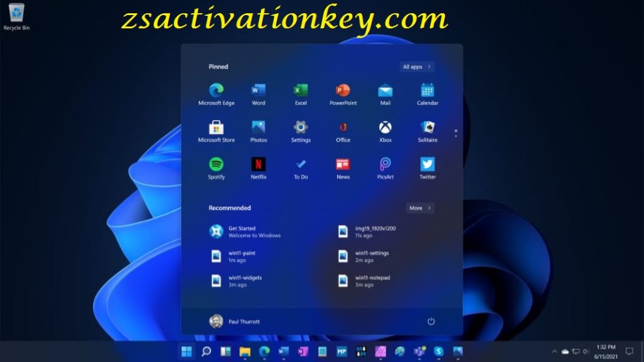Click the OneDrive cloud tray icon
644x362 pixels.
(x=565, y=351)
